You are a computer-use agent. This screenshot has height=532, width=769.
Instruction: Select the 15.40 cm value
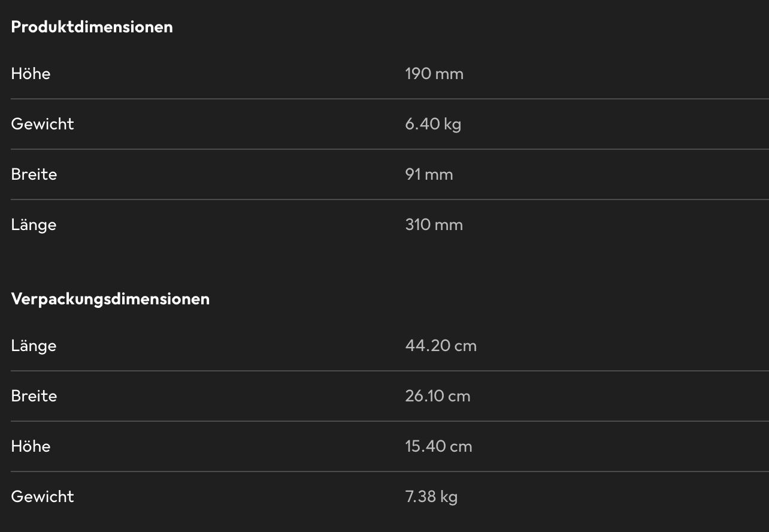click(x=438, y=446)
